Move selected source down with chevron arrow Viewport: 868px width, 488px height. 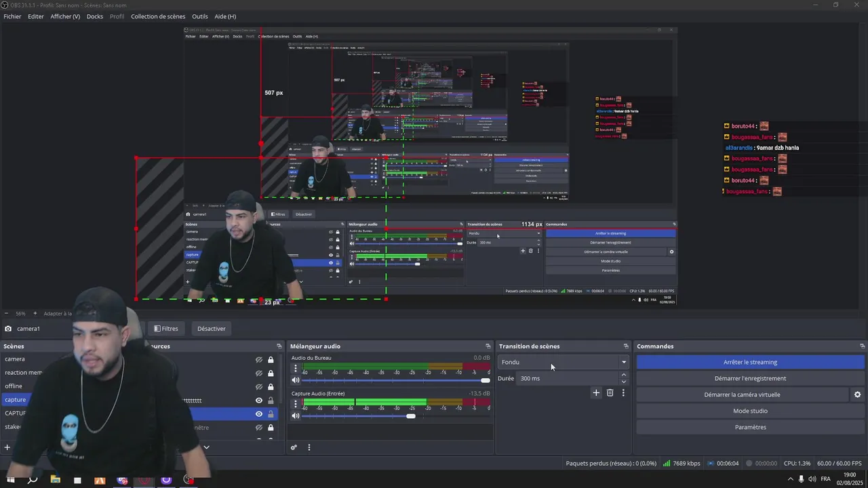[x=206, y=447]
